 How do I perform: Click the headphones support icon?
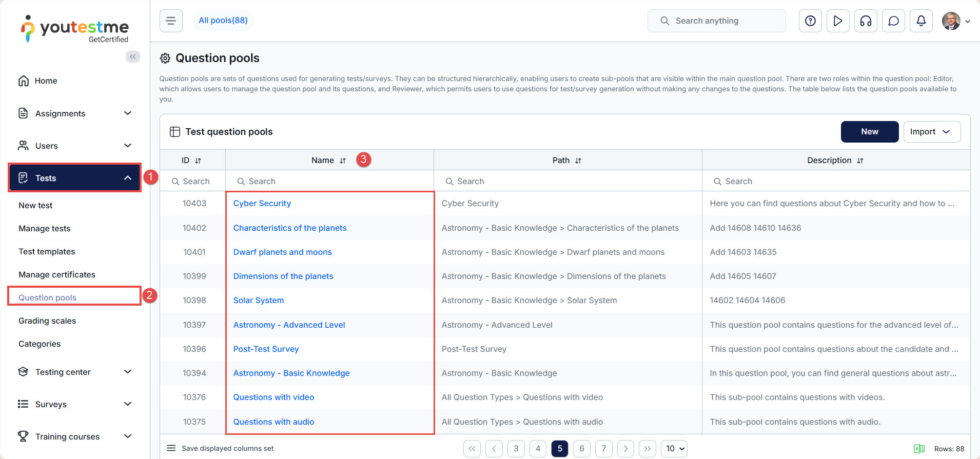tap(866, 21)
